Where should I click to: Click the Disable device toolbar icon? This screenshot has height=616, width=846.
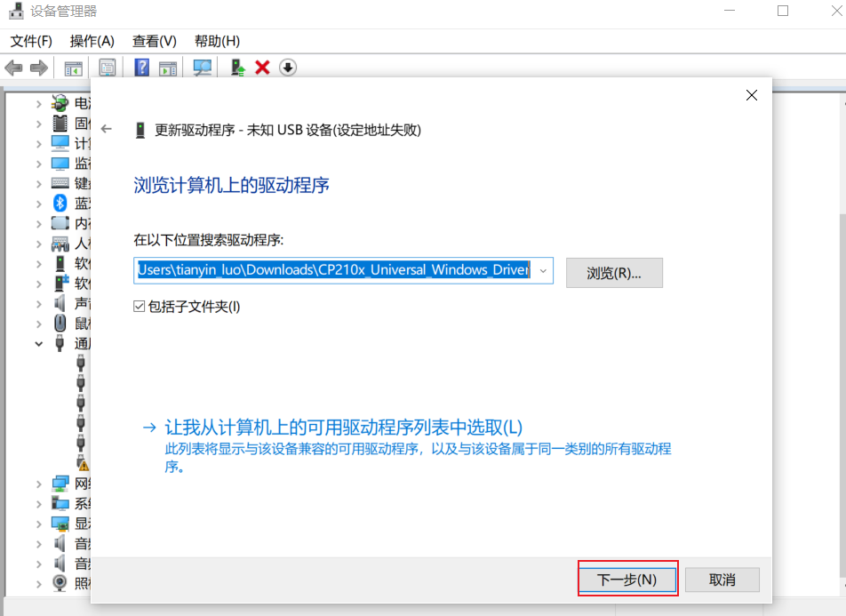click(287, 68)
